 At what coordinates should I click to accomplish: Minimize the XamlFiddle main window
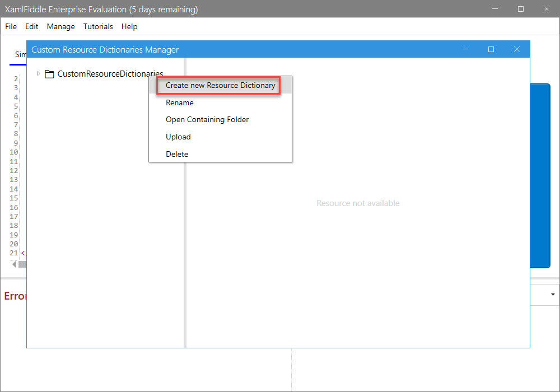pyautogui.click(x=494, y=9)
